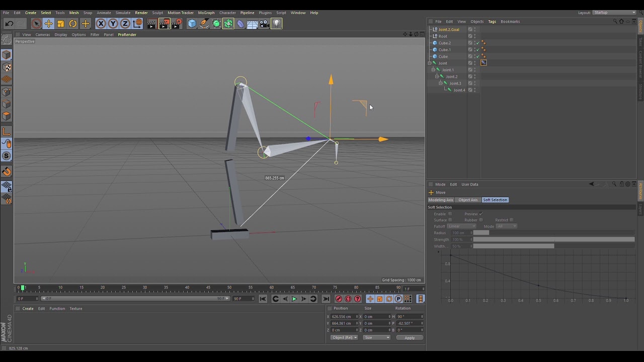The height and width of the screenshot is (362, 644).
Task: Choose the Scale tool
Action: pos(61,24)
